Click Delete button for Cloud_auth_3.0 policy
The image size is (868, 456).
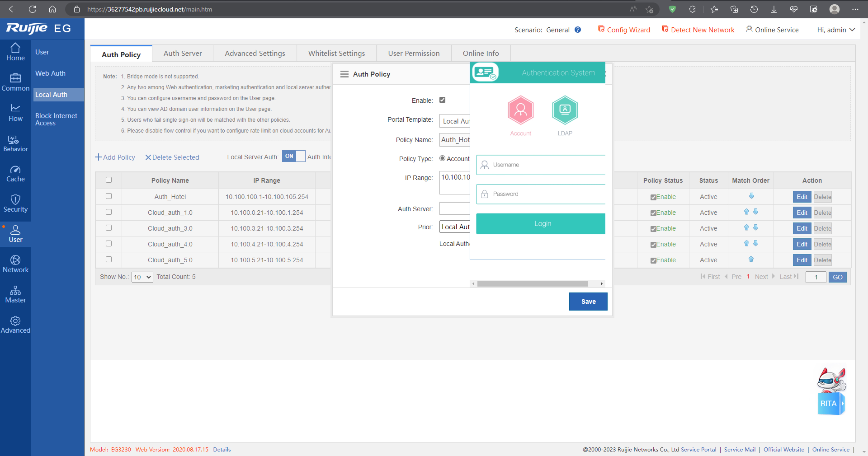coord(823,228)
